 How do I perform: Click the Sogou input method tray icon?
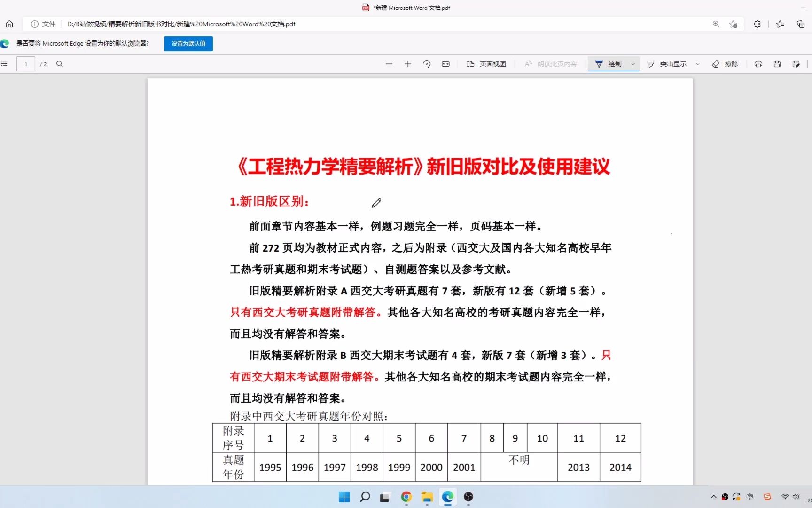[x=767, y=497]
